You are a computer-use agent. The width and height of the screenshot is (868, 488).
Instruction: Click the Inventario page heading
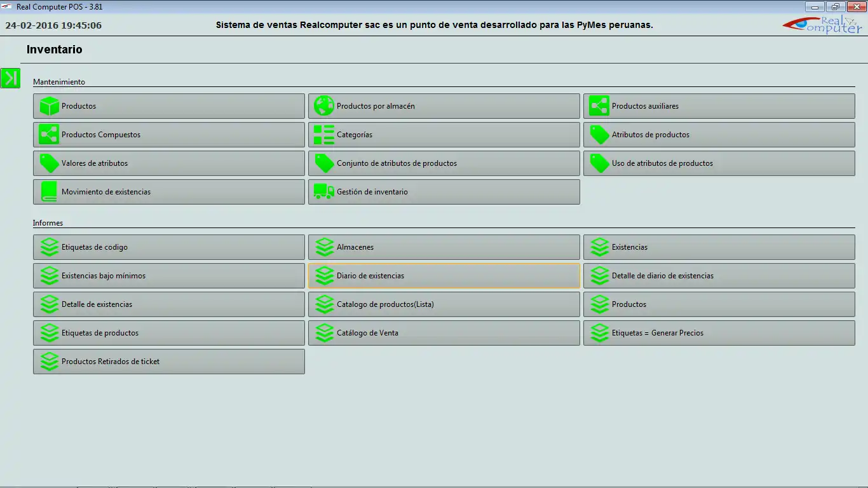[55, 50]
